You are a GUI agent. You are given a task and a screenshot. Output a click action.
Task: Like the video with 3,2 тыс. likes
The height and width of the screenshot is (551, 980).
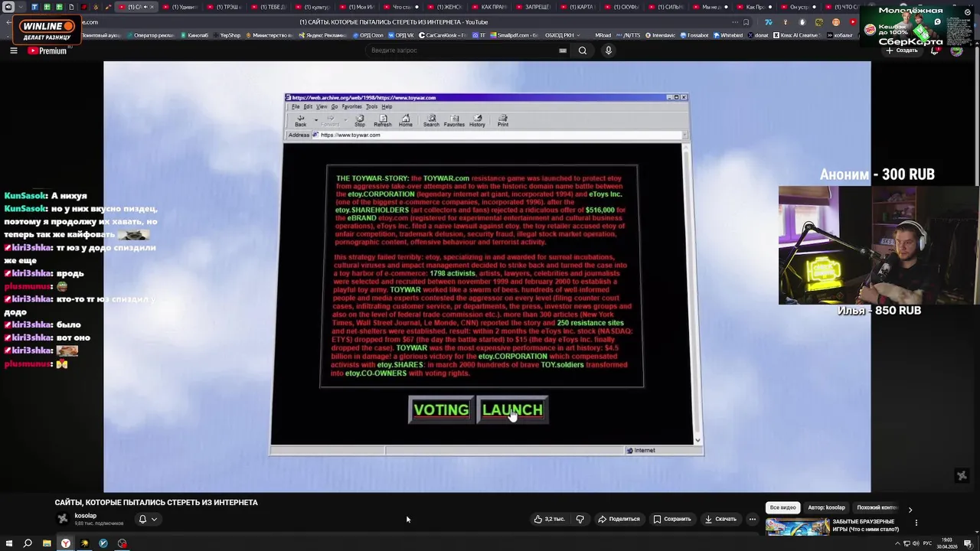click(550, 519)
